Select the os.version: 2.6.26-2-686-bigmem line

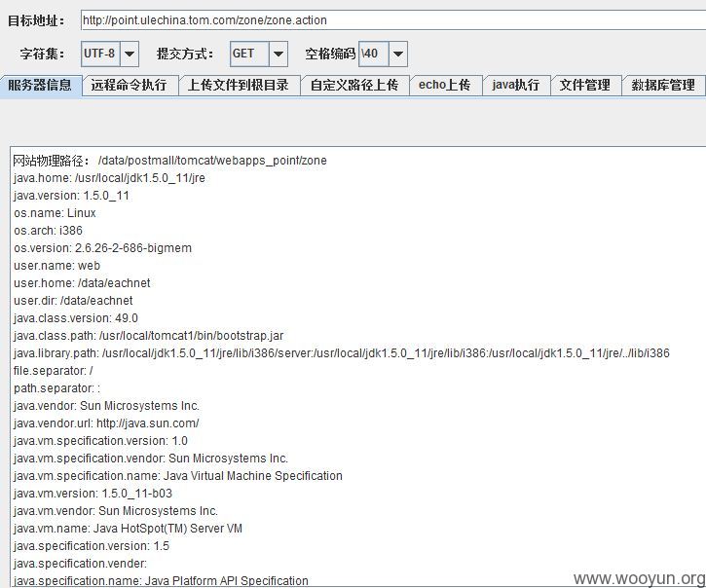102,248
